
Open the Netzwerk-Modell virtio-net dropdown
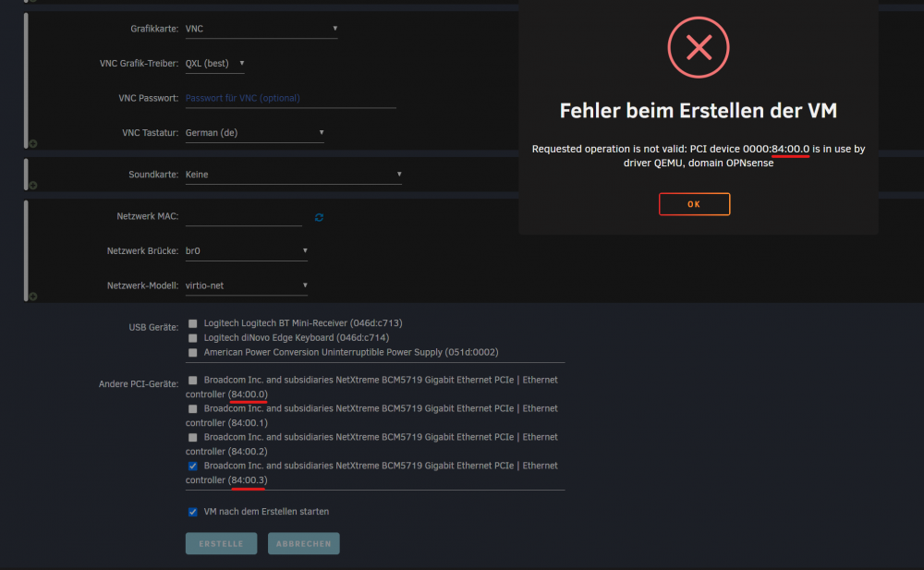[x=247, y=285]
